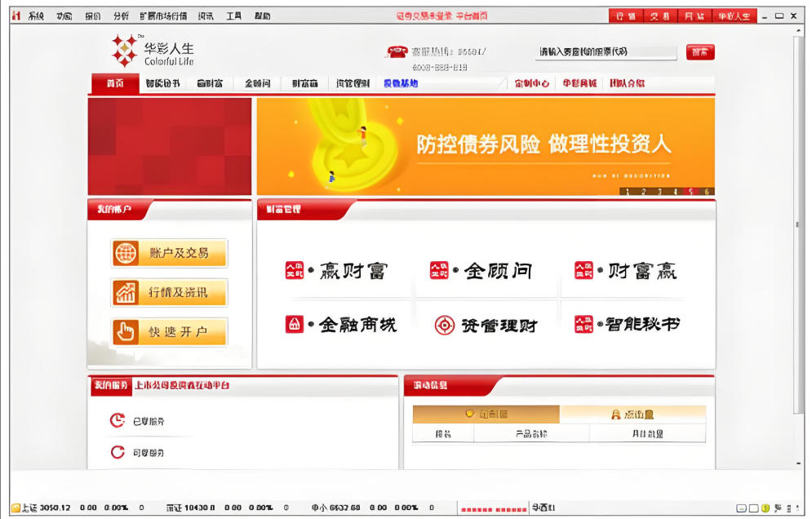This screenshot has width=812, height=519.
Task: Select the 资管理财 target icon
Action: [445, 324]
